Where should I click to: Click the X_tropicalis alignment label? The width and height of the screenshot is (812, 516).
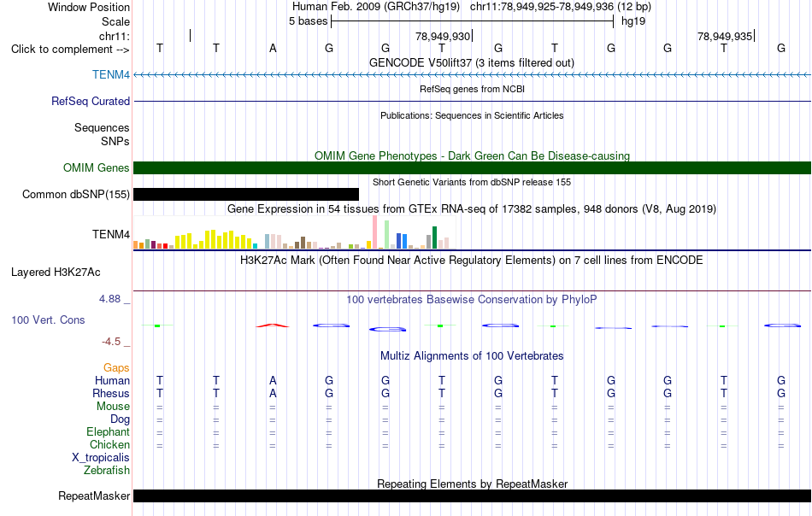pos(101,458)
